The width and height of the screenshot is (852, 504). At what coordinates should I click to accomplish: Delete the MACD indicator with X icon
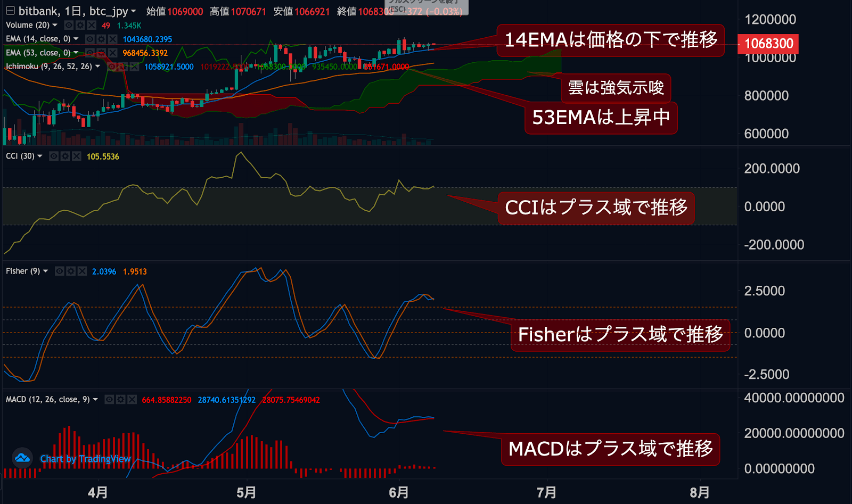132,399
